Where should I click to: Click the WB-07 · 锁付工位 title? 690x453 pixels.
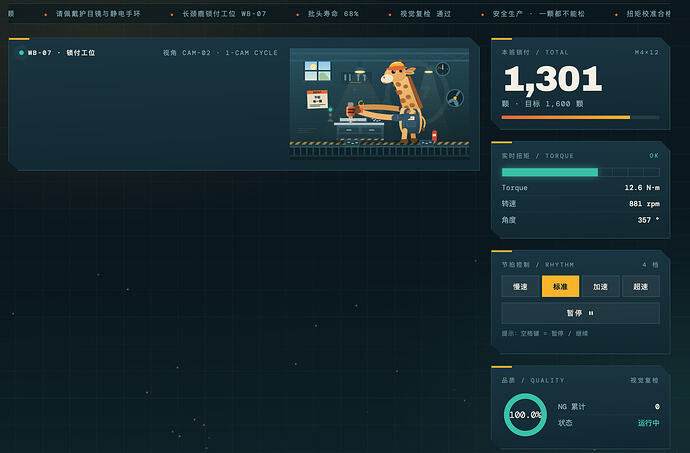(61, 53)
